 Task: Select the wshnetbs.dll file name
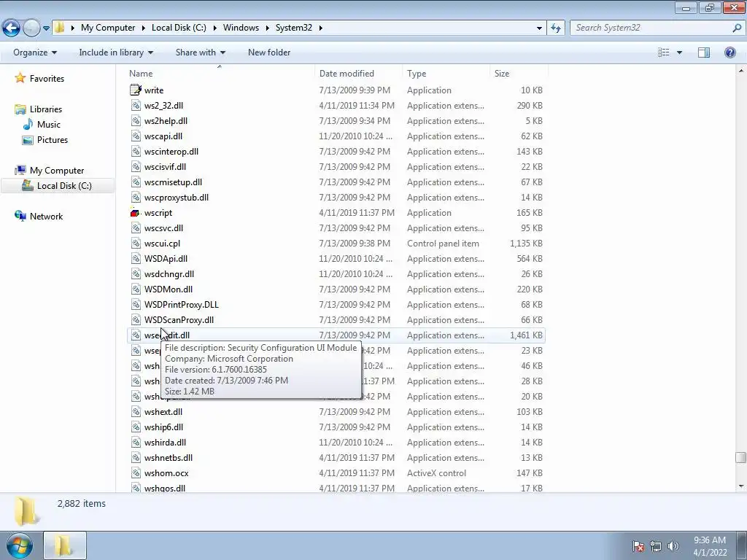169,458
